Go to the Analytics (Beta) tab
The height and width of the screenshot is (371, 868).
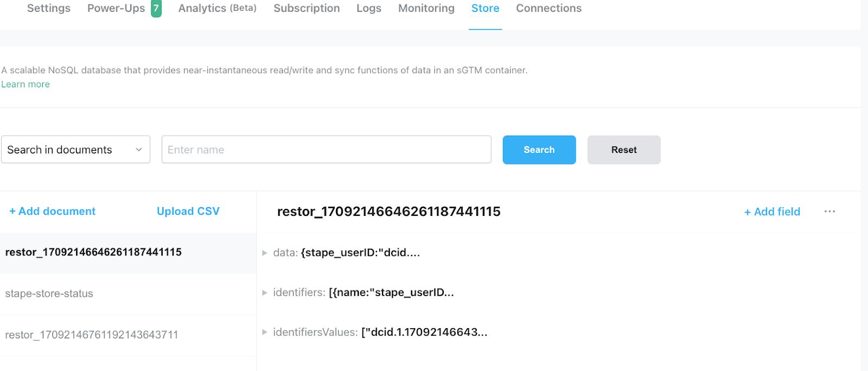click(218, 8)
